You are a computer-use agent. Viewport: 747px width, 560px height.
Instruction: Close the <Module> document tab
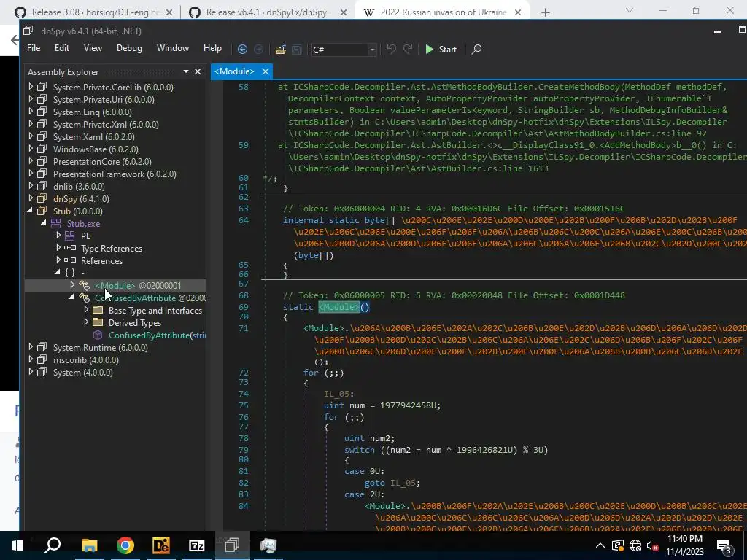(266, 71)
